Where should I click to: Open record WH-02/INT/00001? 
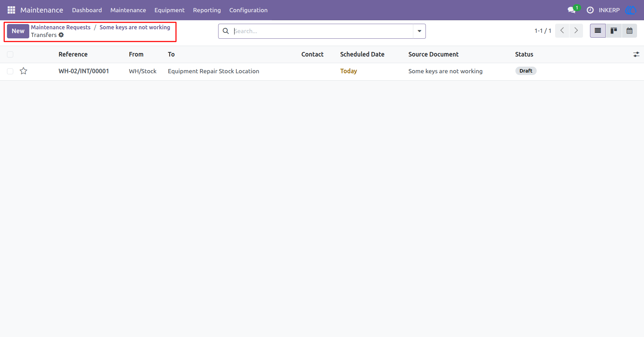[x=84, y=71]
